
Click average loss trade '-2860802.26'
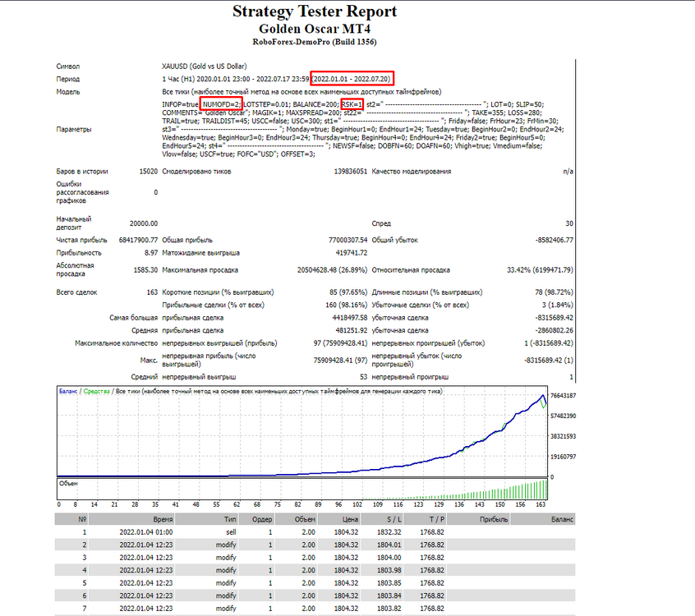[554, 331]
